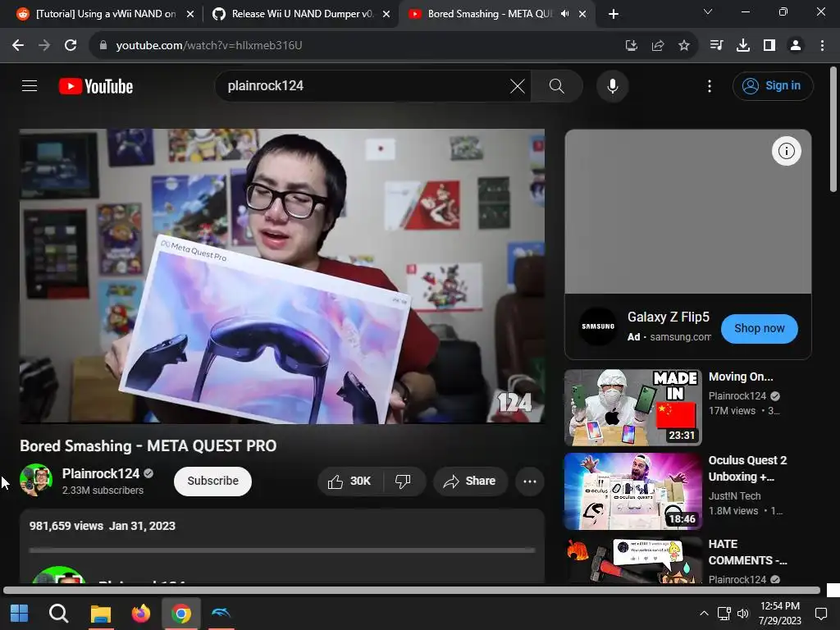Open the taskbar clock showing 12:54 PM
Screen dimensions: 840x630
pyautogui.click(x=780, y=614)
